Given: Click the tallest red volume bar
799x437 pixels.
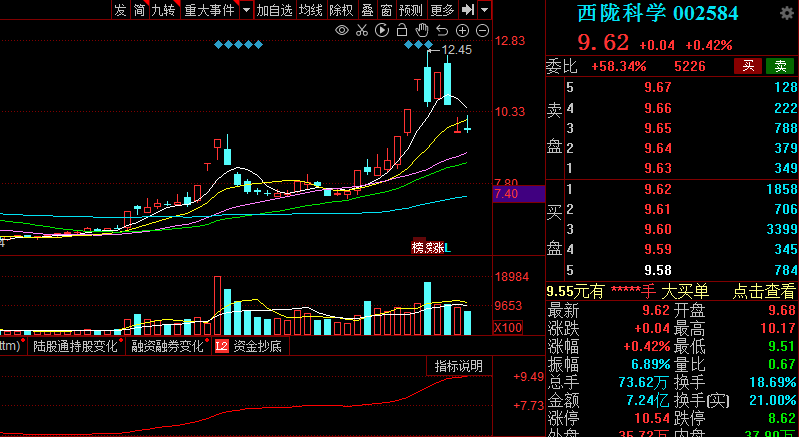Looking at the screenshot, I should click(x=218, y=306).
